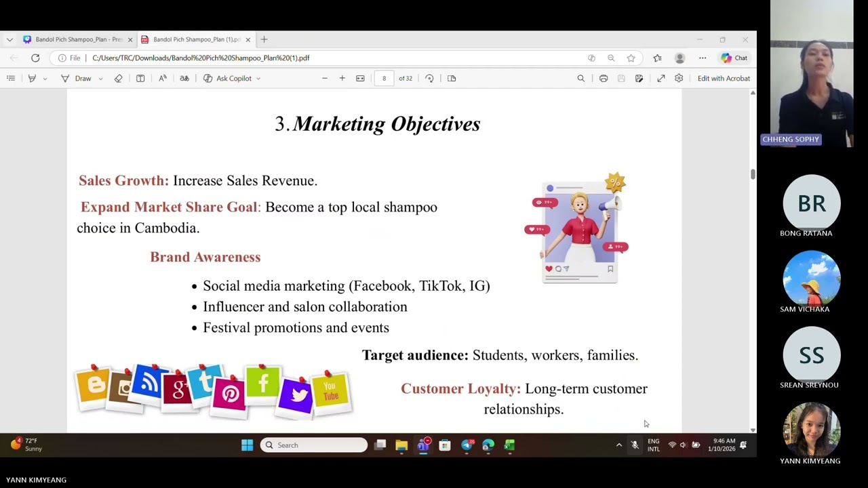This screenshot has height=488, width=868.
Task: Click the Read aloud icon
Action: point(163,79)
